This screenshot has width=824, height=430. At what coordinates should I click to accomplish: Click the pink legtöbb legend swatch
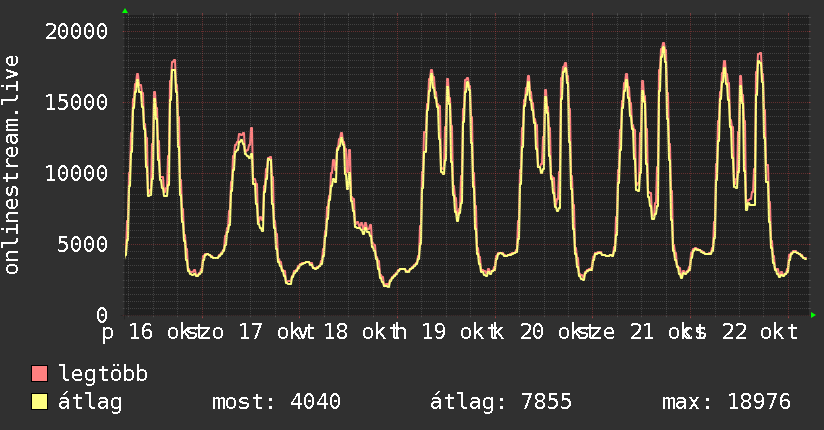pyautogui.click(x=39, y=373)
